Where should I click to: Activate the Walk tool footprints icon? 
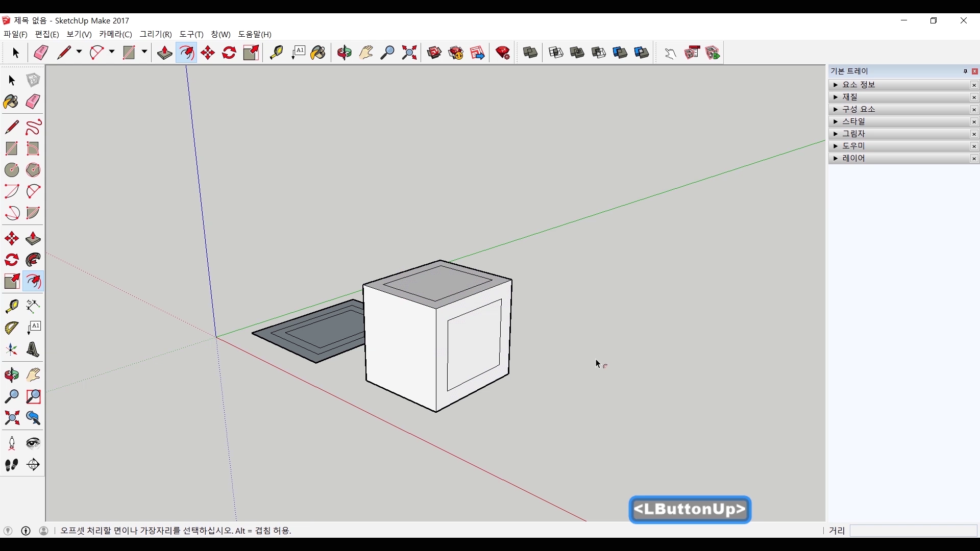tap(11, 465)
